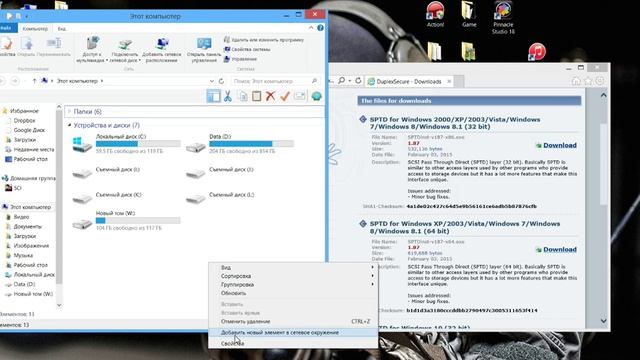Click envelope email icon in Explorer toolbar
Viewport: 640px width, 360px height.
click(x=300, y=96)
